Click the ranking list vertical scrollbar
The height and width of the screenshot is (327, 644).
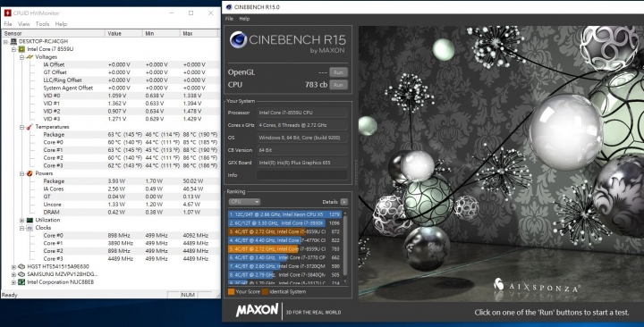(x=345, y=247)
